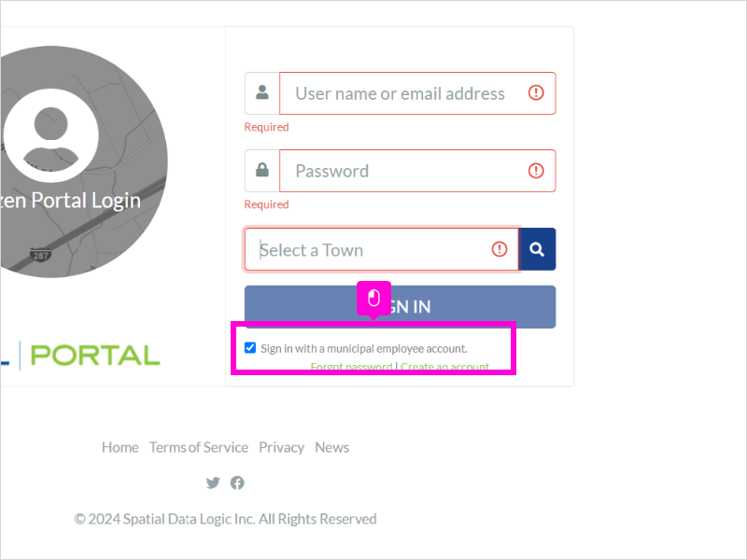Image resolution: width=747 pixels, height=560 pixels.
Task: Open the Facebook icon in footer
Action: pos(237,483)
